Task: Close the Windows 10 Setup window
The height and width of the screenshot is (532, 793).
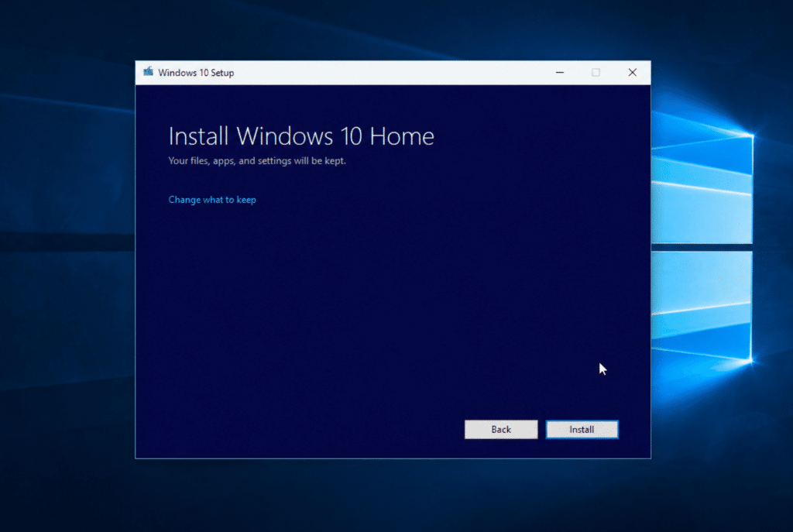Action: pyautogui.click(x=632, y=72)
